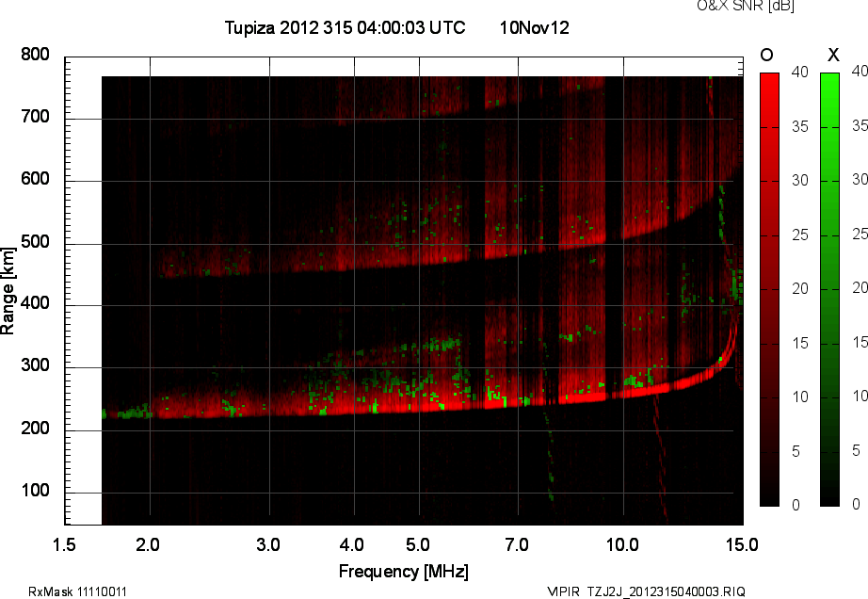Click the 7.0 tick on the frequency axis
Screen dimensions: 868x599
click(x=517, y=544)
